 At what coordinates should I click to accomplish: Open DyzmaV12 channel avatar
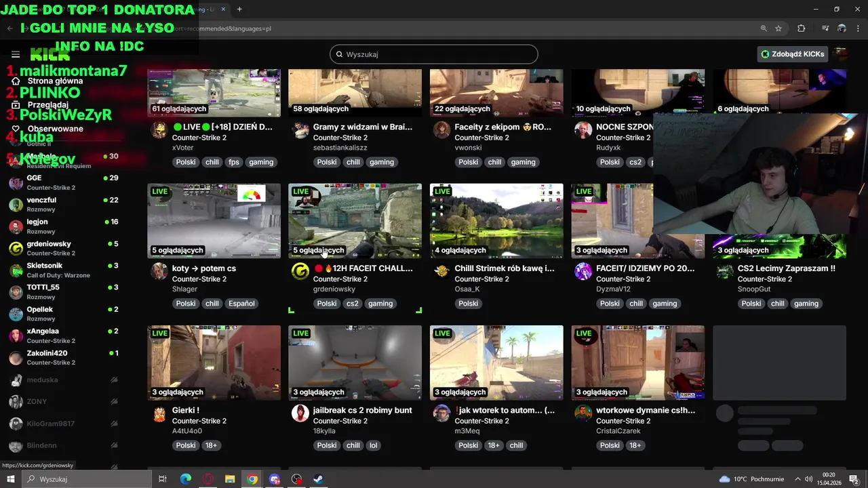(x=583, y=272)
